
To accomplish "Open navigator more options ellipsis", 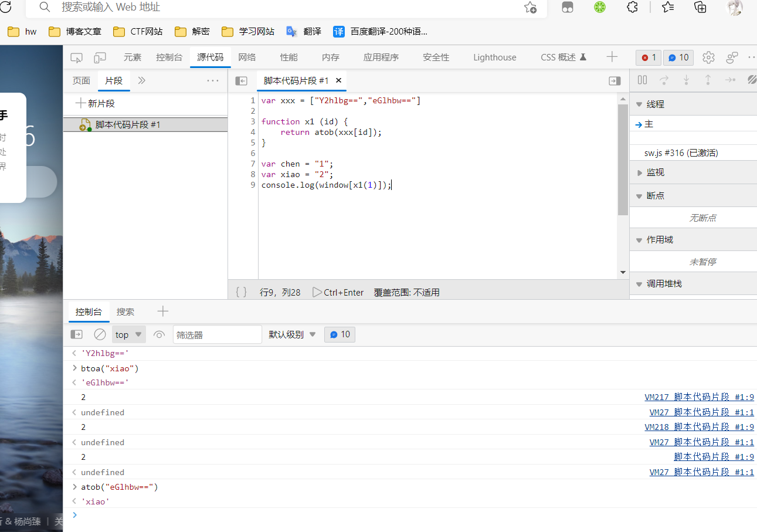I will (213, 80).
